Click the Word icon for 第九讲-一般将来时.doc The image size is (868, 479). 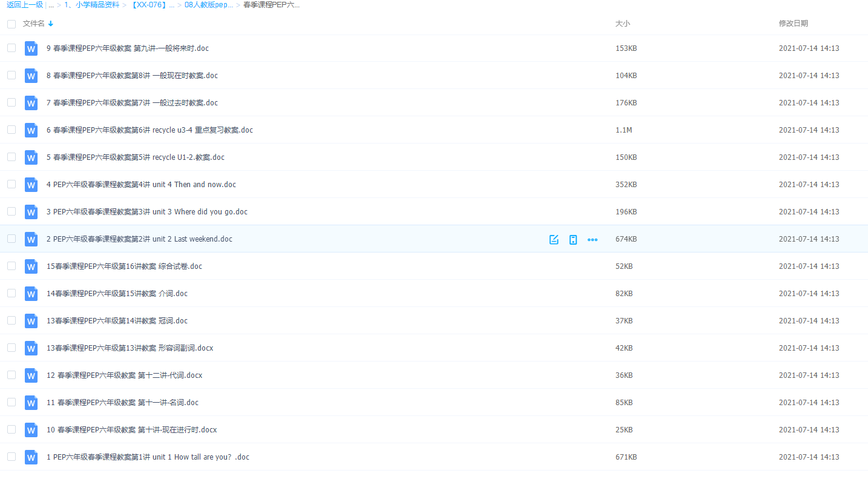[x=31, y=48]
